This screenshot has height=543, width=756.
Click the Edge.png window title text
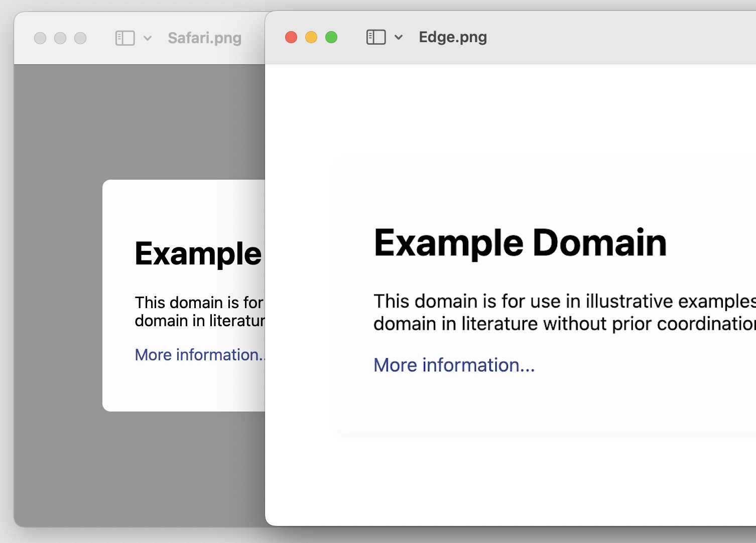click(453, 37)
